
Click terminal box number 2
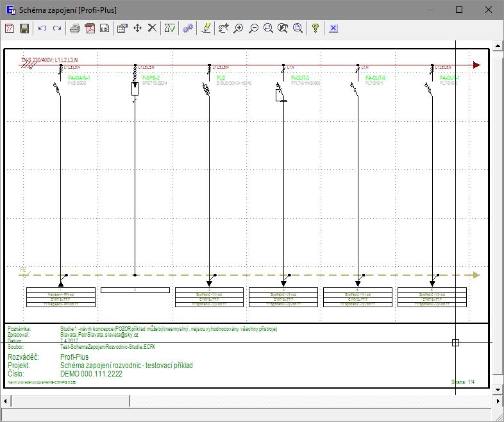(135, 291)
